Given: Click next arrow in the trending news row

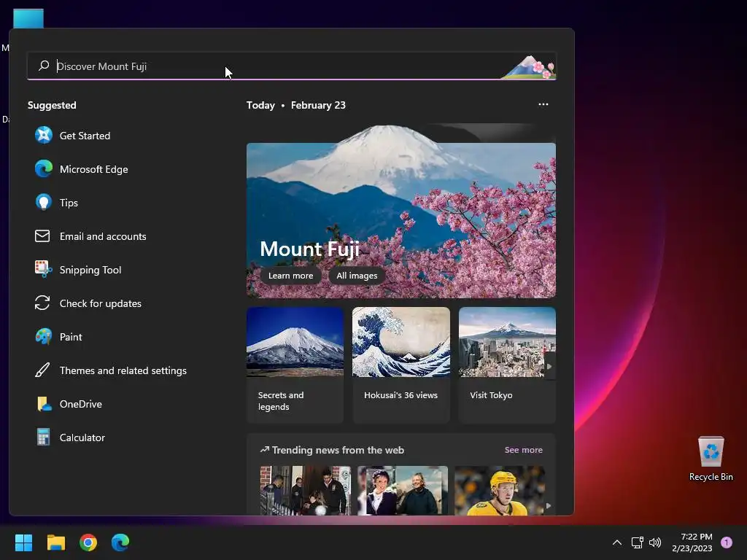Looking at the screenshot, I should click(549, 506).
